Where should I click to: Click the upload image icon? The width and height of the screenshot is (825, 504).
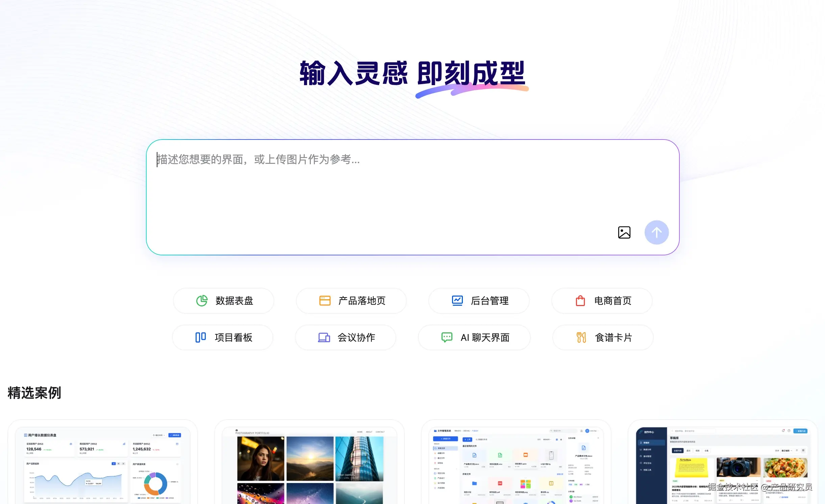point(624,232)
